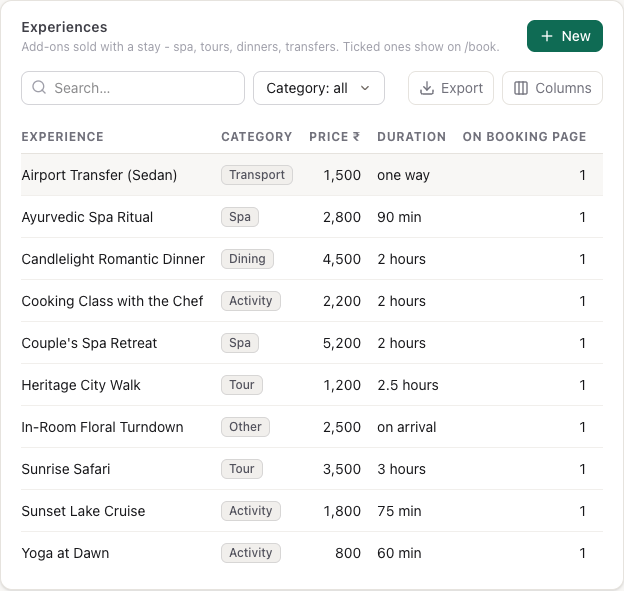
Task: Click booking page value for Yoga at Dawn
Action: tap(582, 553)
